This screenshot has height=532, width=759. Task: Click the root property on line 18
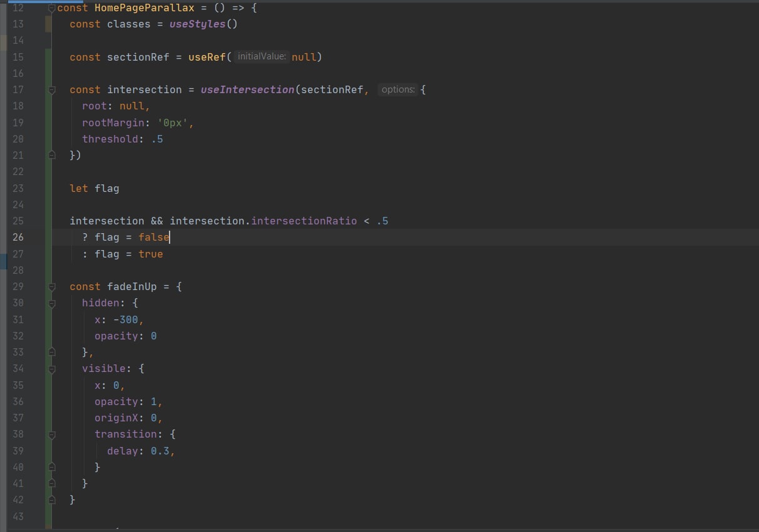(94, 106)
